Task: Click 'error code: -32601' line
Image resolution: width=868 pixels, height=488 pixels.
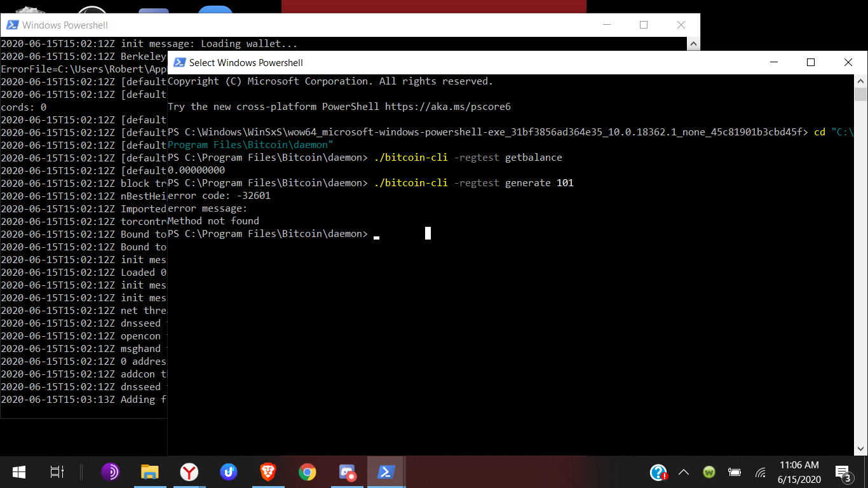Action: point(219,196)
